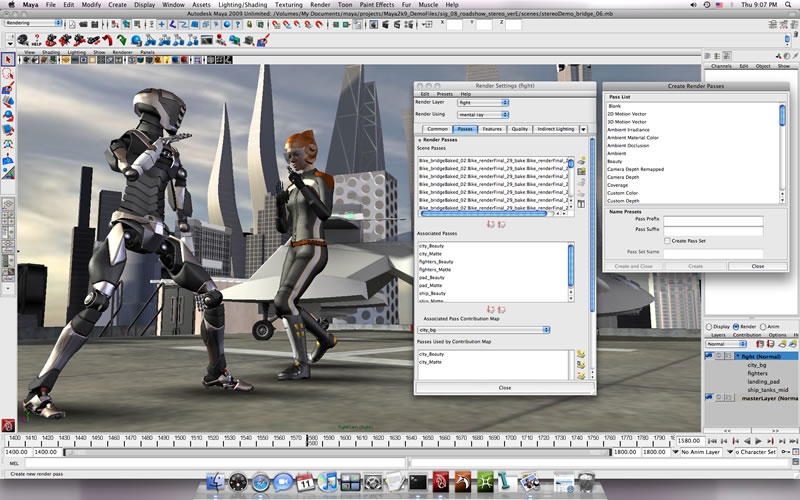Enable the Create Pass Set checkbox

coord(667,240)
